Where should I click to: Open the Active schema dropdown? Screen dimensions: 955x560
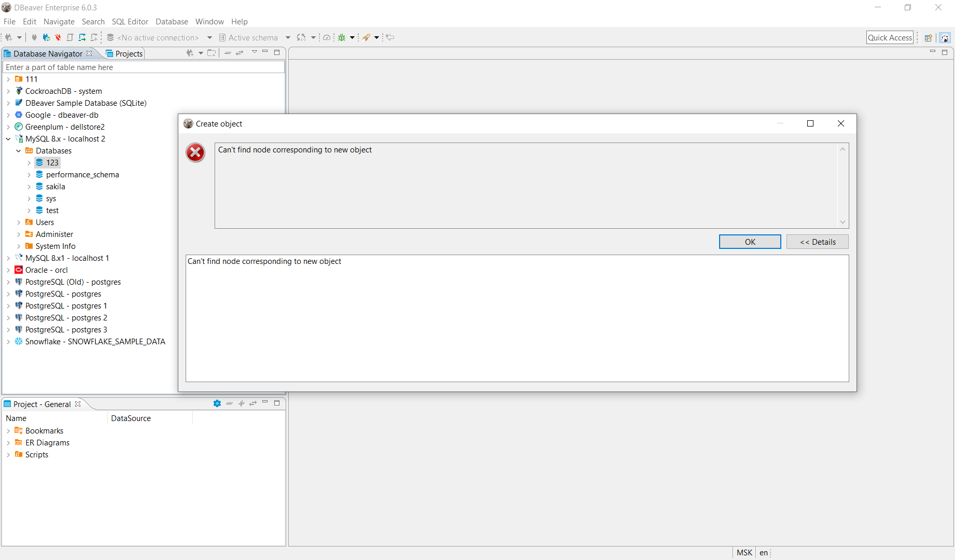click(x=288, y=37)
